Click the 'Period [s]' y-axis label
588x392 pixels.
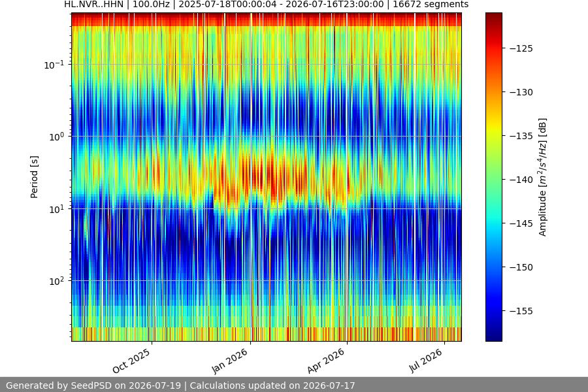(34, 177)
